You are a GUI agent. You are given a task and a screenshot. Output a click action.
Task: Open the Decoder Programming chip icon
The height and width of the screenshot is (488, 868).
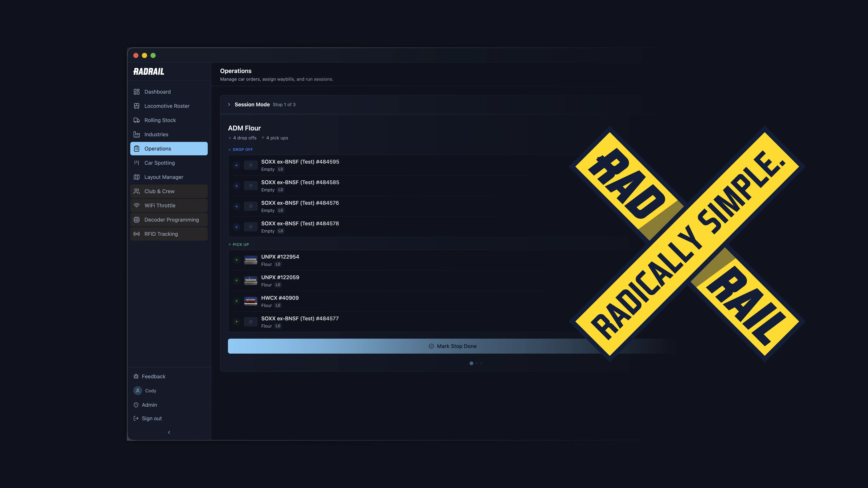[137, 220]
